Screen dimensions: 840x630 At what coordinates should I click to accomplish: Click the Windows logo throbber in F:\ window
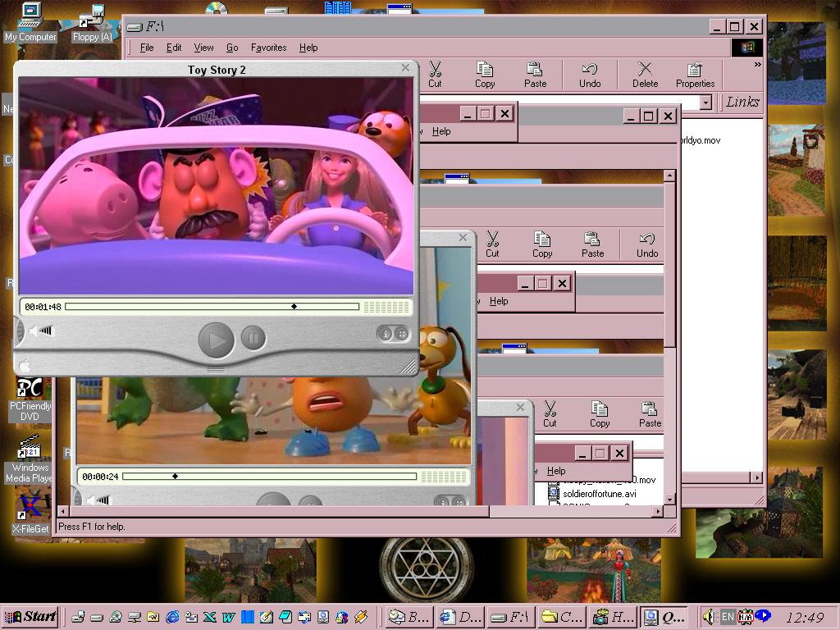tap(746, 48)
